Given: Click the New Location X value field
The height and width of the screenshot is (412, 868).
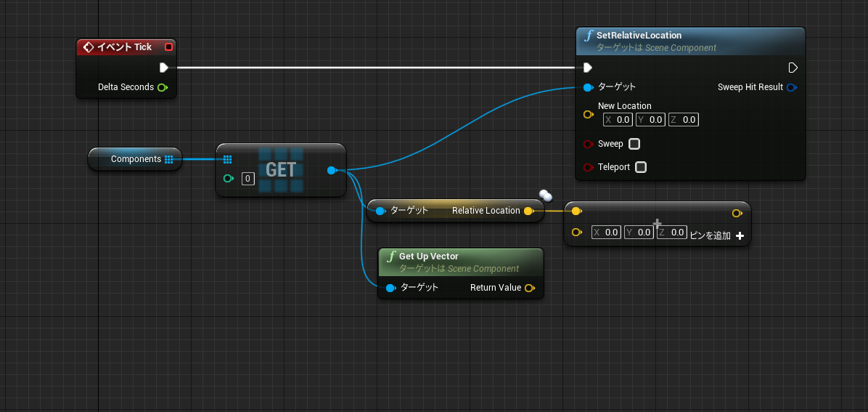Looking at the screenshot, I should [618, 120].
